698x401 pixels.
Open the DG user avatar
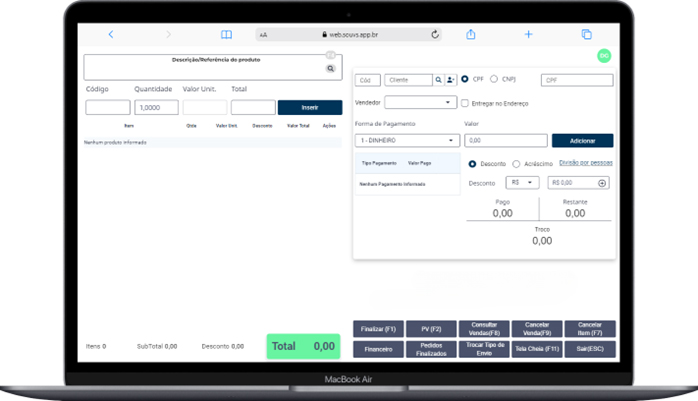pos(604,56)
